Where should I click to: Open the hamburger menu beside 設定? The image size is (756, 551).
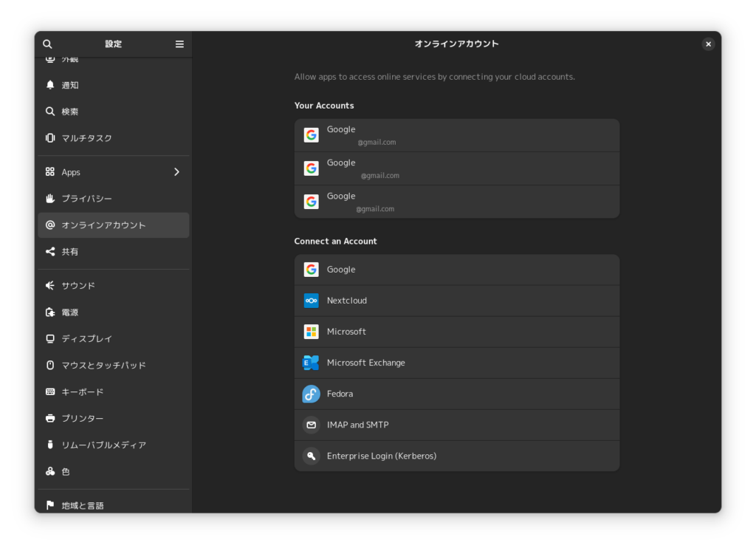coord(179,44)
